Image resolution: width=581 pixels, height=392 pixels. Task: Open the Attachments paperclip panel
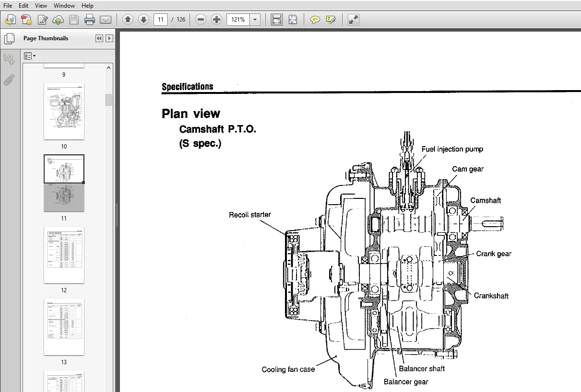click(x=9, y=80)
